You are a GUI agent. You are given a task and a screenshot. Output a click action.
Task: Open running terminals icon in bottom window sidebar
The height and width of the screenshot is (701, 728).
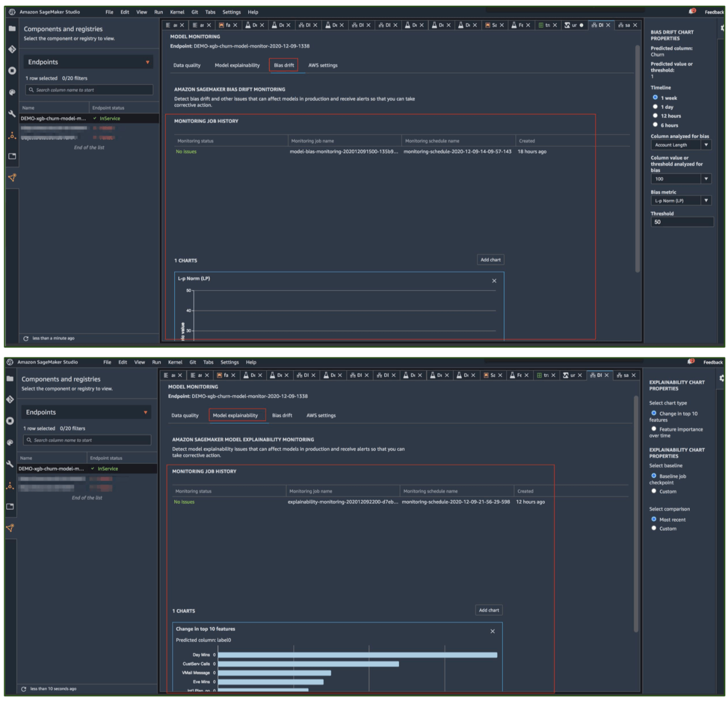(x=10, y=421)
